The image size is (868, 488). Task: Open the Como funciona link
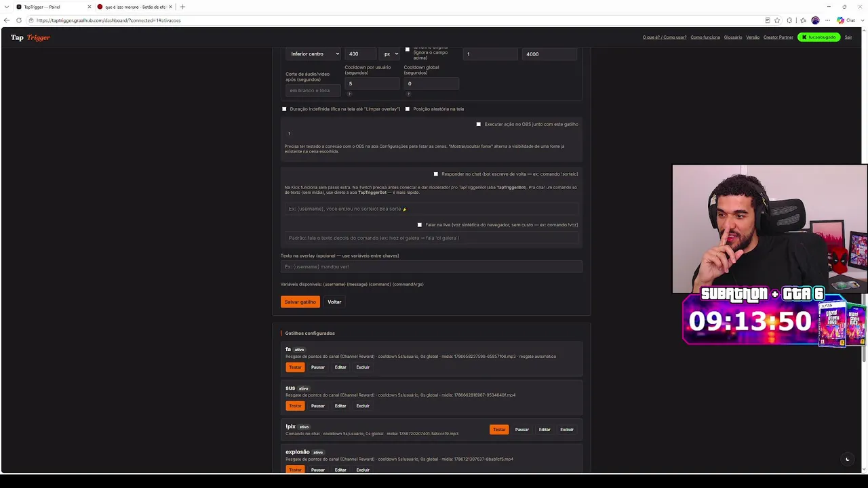click(x=705, y=37)
